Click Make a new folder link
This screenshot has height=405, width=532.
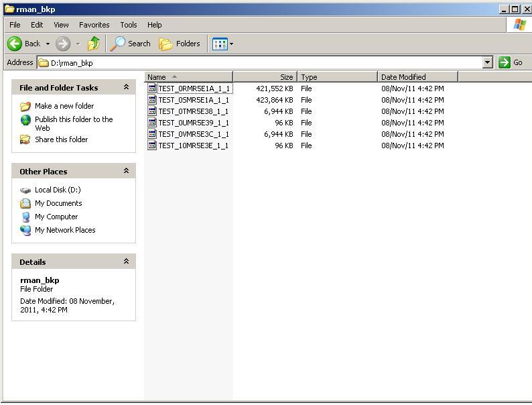pyautogui.click(x=64, y=106)
